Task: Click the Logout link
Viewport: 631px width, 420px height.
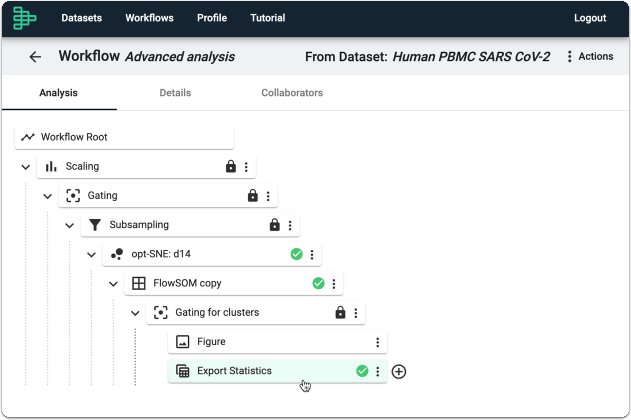Action: pos(590,18)
